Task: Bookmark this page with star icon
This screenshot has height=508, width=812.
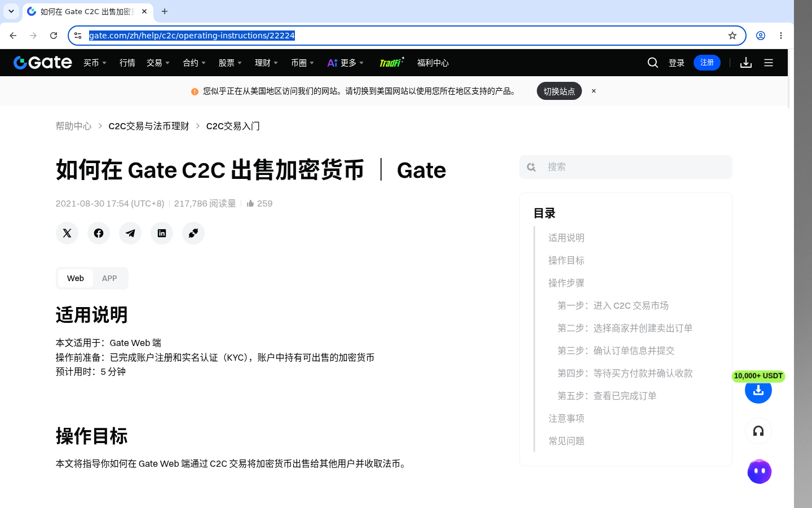Action: click(x=732, y=36)
